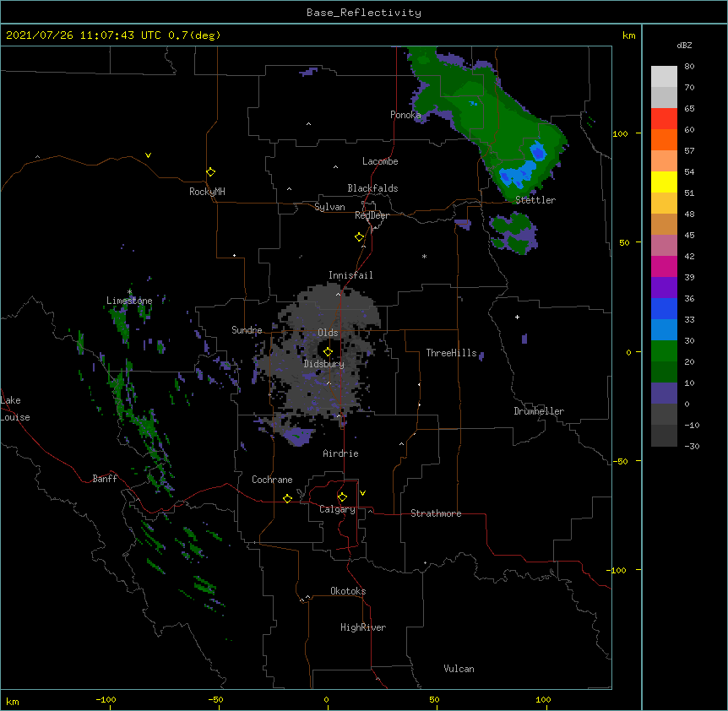Select the slate purple swatch between 10 and 0
This screenshot has width=728, height=711.
pos(664,393)
